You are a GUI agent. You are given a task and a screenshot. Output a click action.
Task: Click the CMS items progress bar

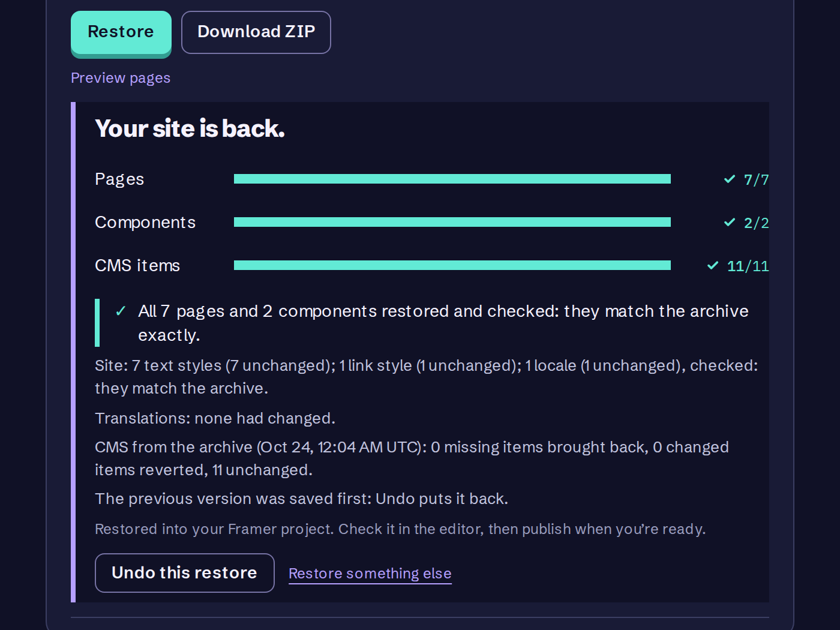(x=452, y=265)
